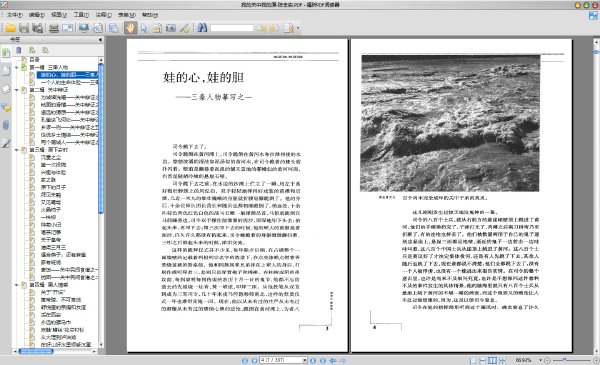Jump to bookmark 原下的日子
The height and width of the screenshot is (365, 600).
click(53, 187)
